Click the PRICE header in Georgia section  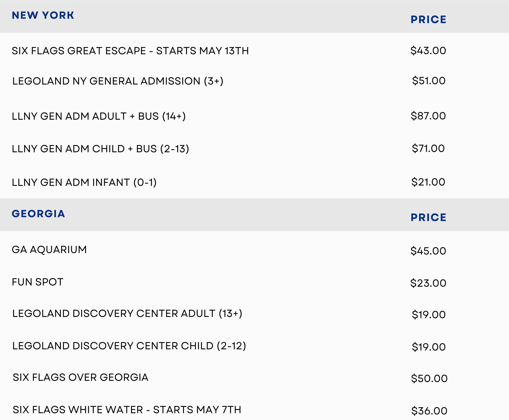[x=429, y=217]
